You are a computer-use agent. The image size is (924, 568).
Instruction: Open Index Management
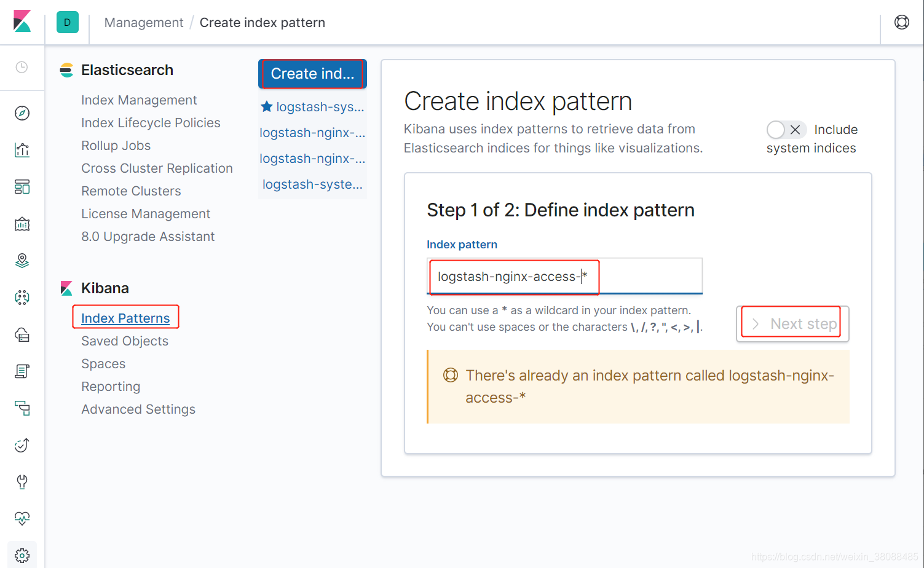coord(139,100)
